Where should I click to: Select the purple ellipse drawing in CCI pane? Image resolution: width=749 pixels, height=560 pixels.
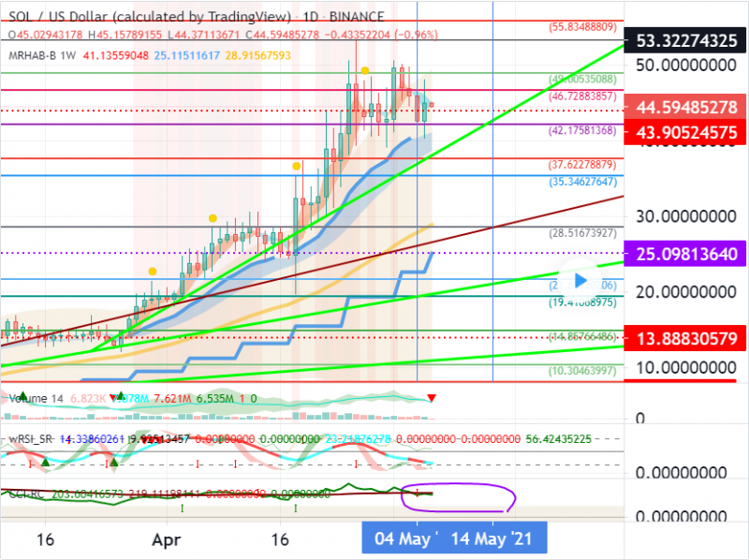[458, 496]
